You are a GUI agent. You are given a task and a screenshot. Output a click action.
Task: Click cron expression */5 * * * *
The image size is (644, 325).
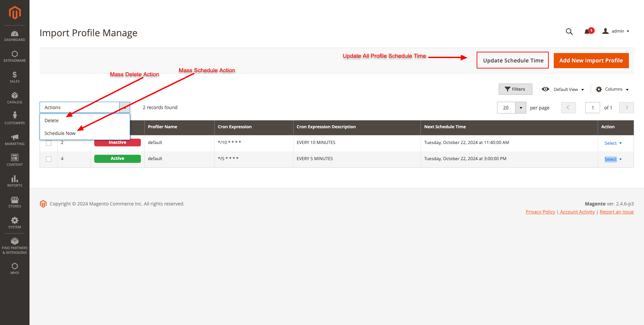click(228, 159)
